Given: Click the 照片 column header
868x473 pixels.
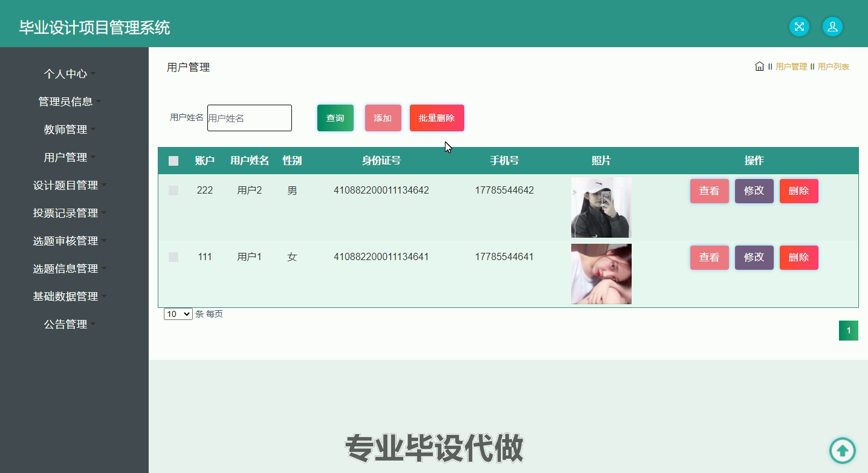Looking at the screenshot, I should 601,161.
